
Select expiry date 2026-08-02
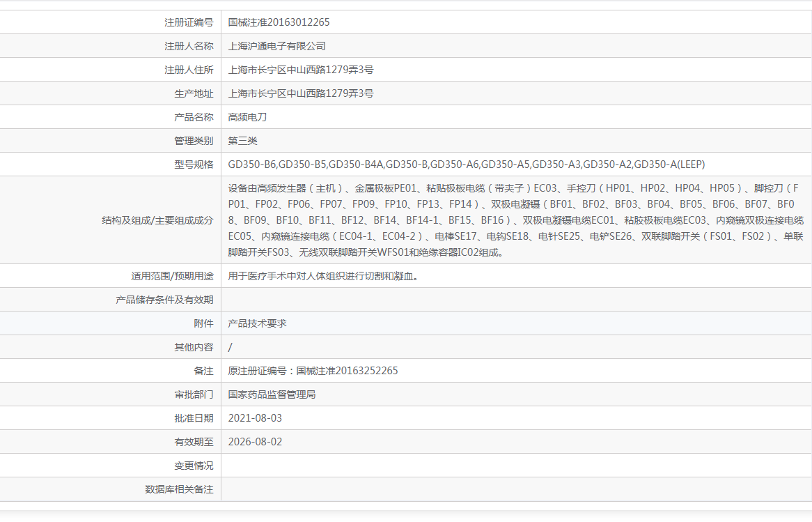pos(255,442)
